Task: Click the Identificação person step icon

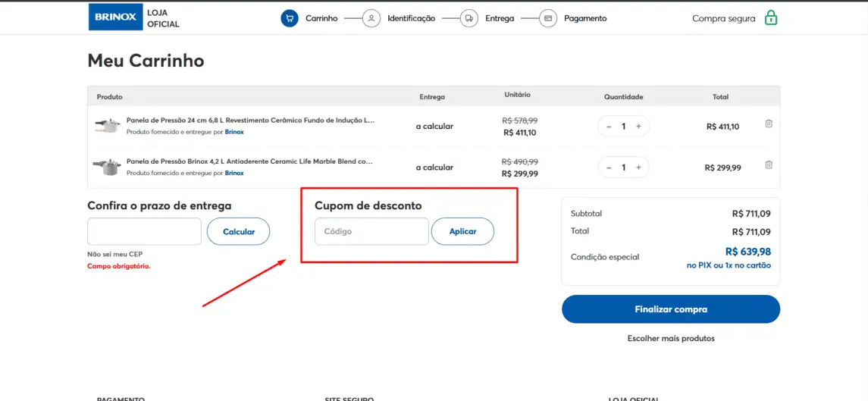Action: 371,18
